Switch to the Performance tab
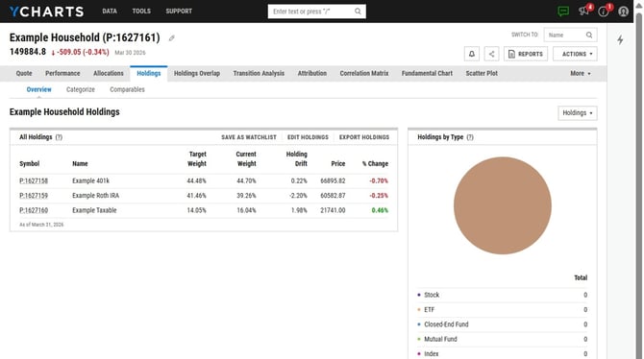Image resolution: width=644 pixels, height=359 pixels. coord(62,74)
